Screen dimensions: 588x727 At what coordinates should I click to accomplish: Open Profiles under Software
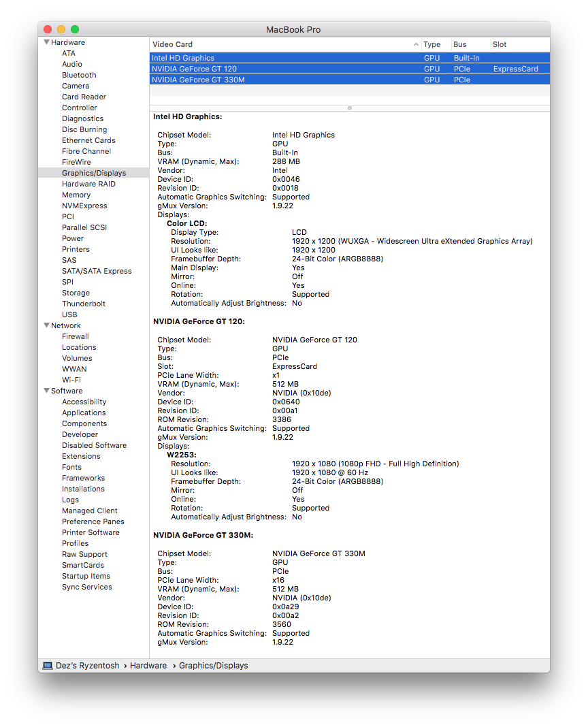tap(75, 543)
